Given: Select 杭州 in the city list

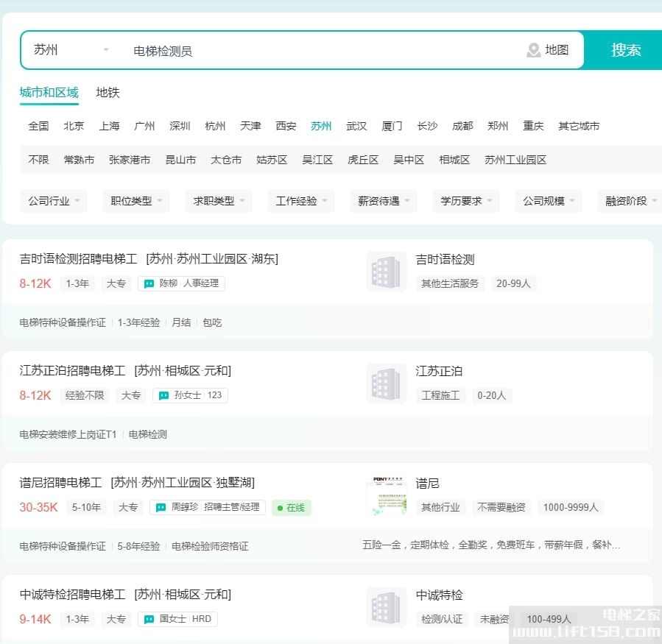Looking at the screenshot, I should pos(215,126).
